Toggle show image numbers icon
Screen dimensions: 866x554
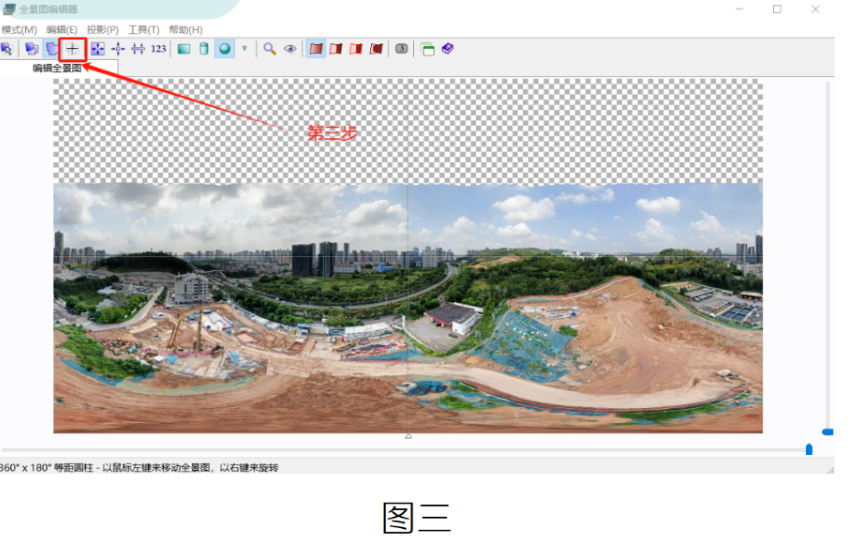click(402, 49)
